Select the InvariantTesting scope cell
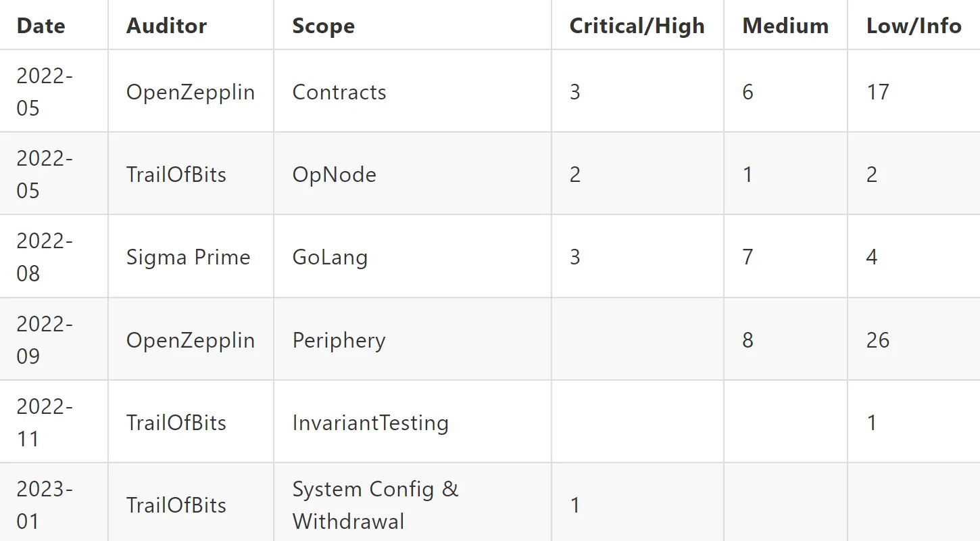The height and width of the screenshot is (541, 980). tap(370, 423)
